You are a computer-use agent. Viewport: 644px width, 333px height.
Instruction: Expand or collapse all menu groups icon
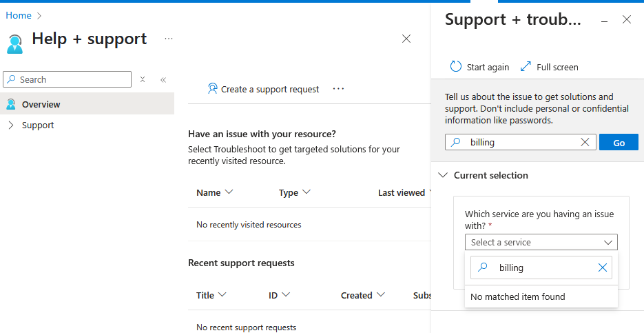[143, 79]
